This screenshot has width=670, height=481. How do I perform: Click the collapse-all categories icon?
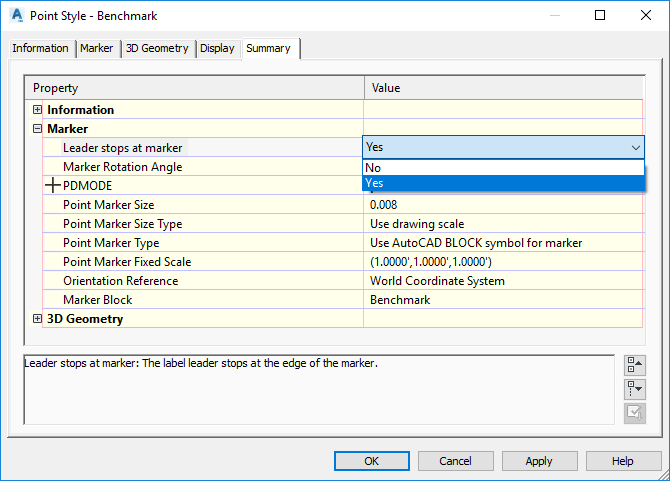(635, 366)
